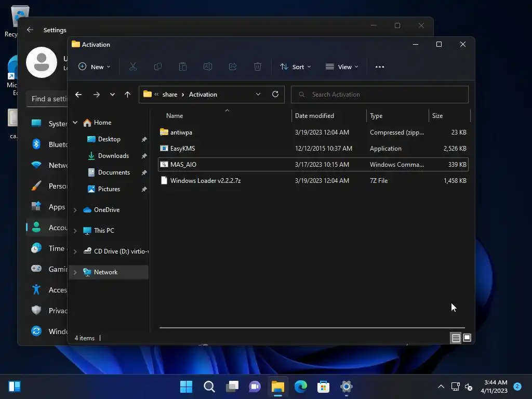Click the horizontal scrollbar in file list

coord(312,328)
